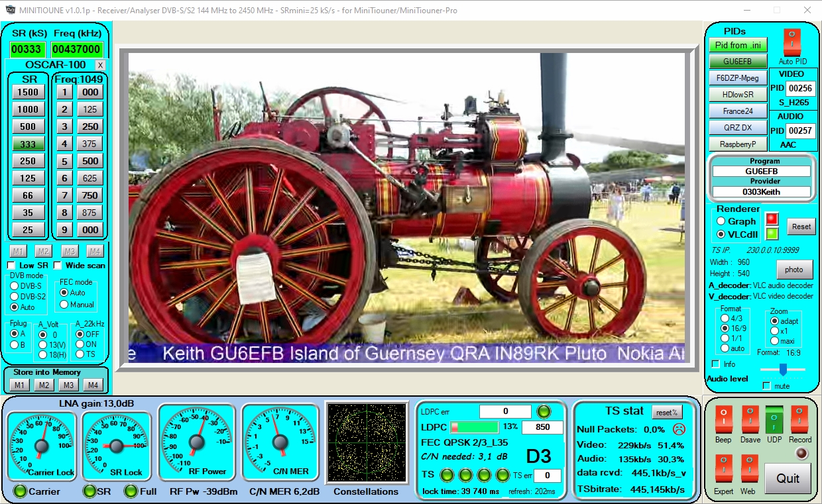822x504 pixels.
Task: Click the LDPC err green LED
Action: point(544,411)
